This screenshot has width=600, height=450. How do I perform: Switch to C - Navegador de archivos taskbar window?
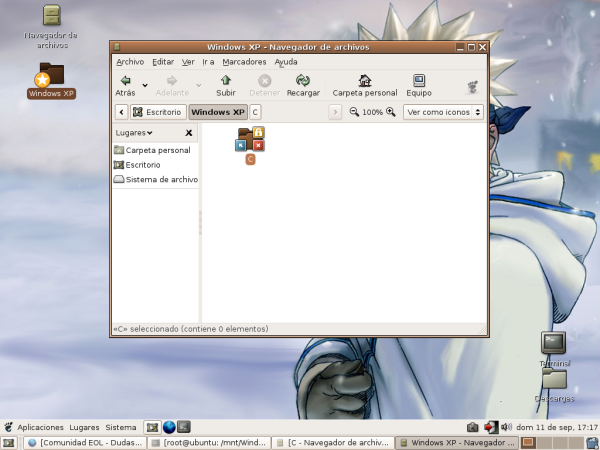333,443
